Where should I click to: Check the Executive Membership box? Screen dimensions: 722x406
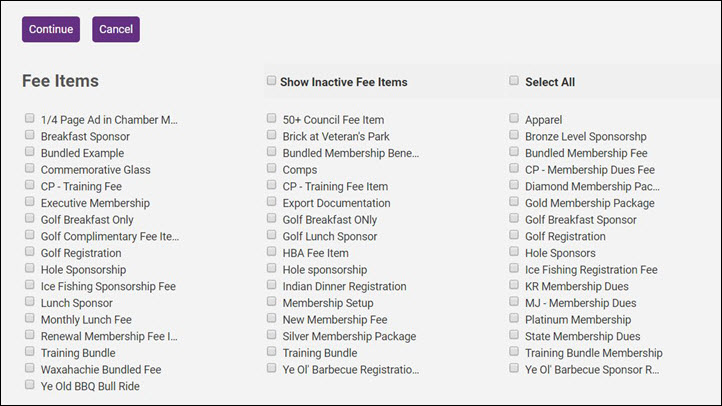coord(30,202)
